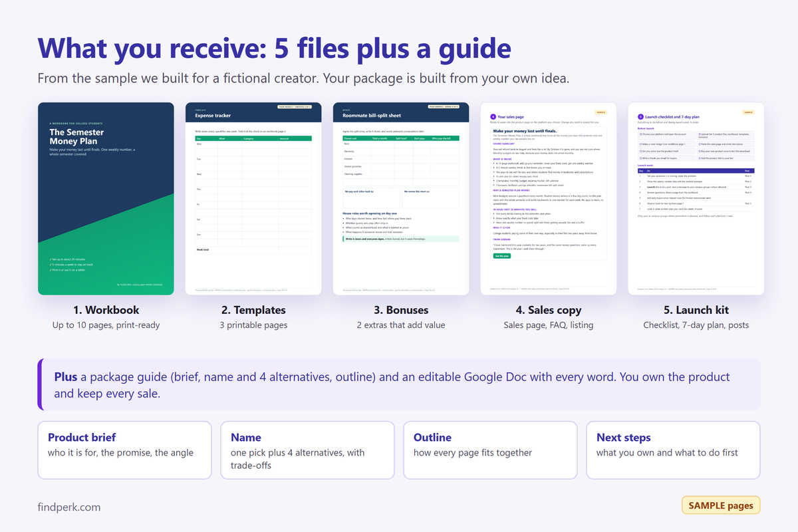Click the 'Week total' row in Expense tracker
This screenshot has height=532, width=798.
(253, 250)
